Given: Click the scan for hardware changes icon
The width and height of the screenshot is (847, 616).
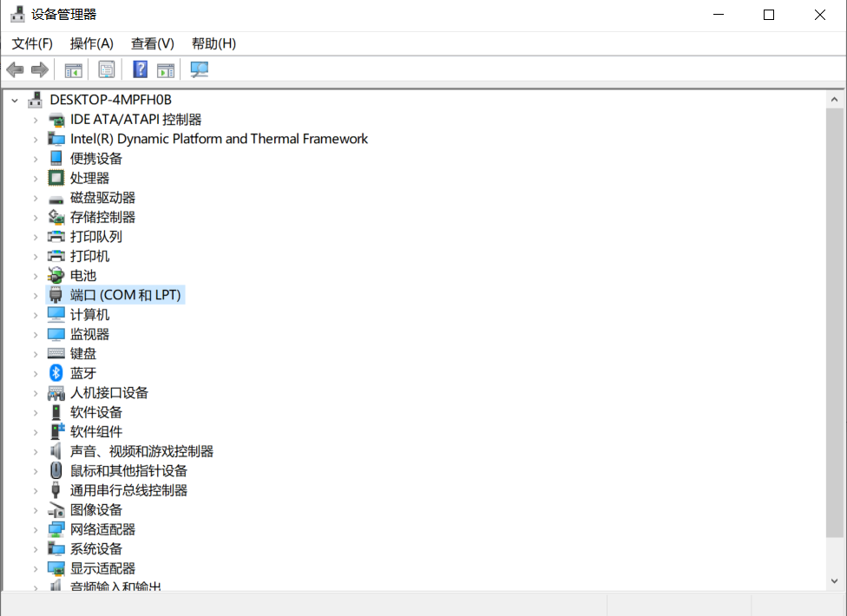Looking at the screenshot, I should click(x=200, y=69).
